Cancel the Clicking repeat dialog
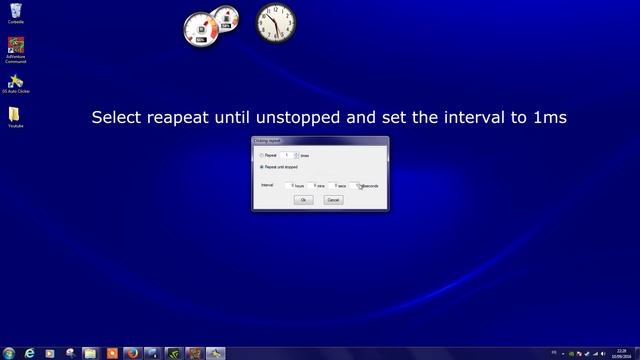The height and width of the screenshot is (360, 640). click(333, 200)
